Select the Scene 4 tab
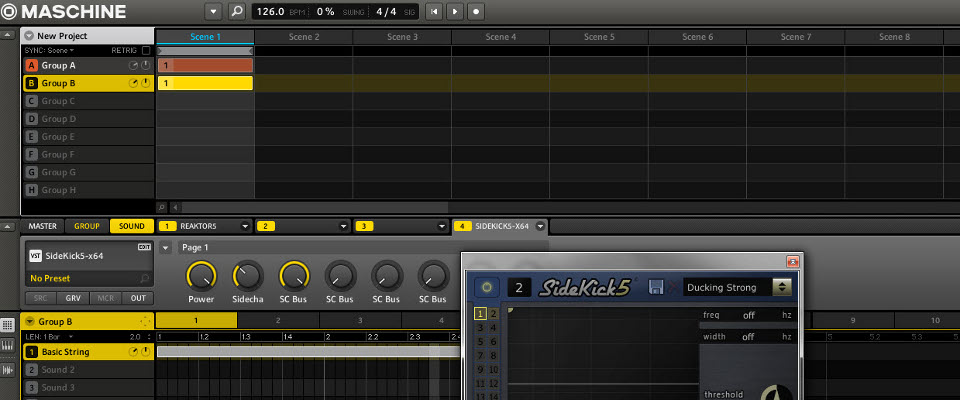Screen dimensions: 960x400 click(501, 37)
